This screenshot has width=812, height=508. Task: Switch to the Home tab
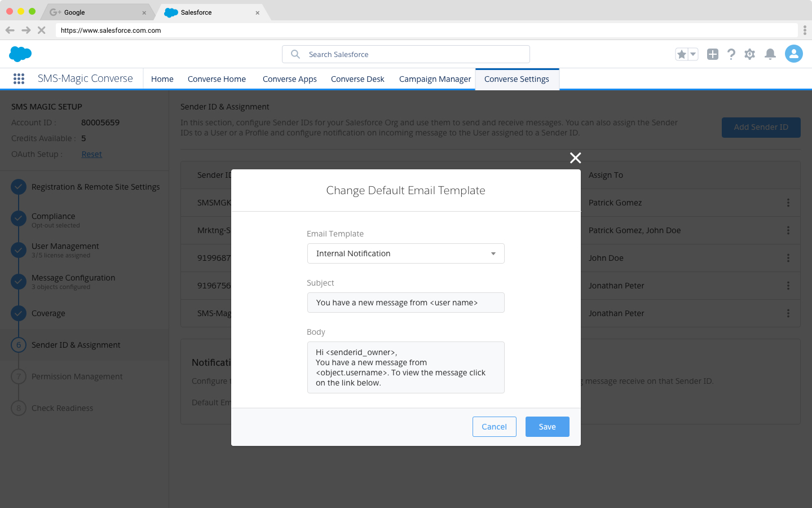tap(162, 79)
